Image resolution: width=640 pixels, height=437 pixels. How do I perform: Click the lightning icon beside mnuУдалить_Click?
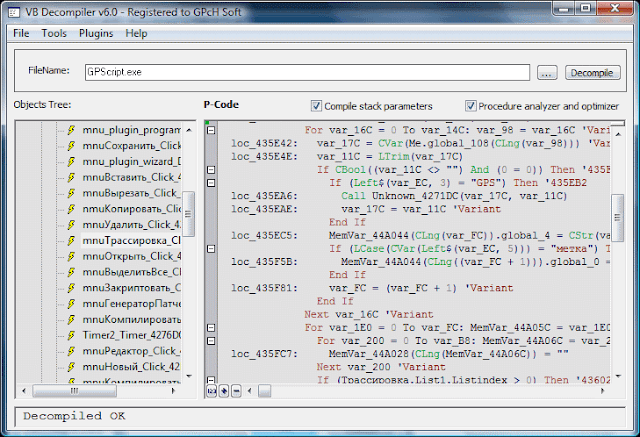click(x=71, y=225)
